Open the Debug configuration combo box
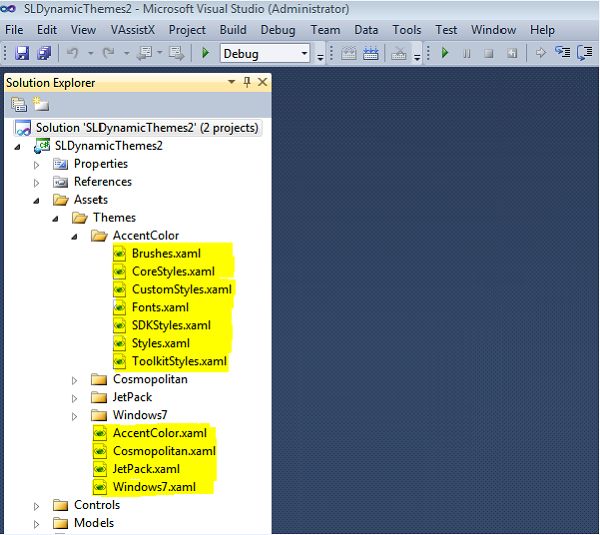600x535 pixels. coord(265,53)
